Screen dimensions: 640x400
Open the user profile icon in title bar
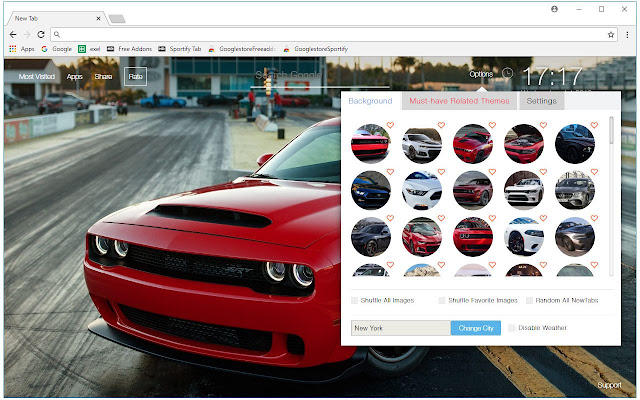coord(554,9)
